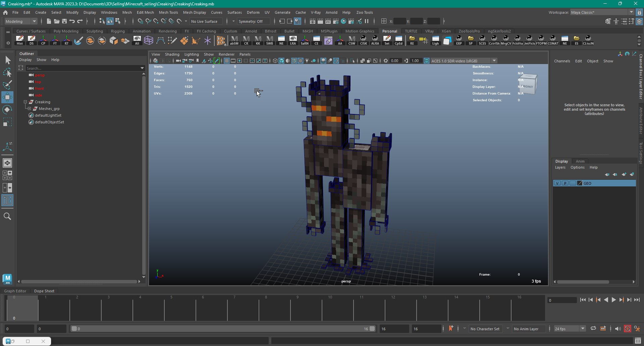Activate the Rotate tool in toolbox
Viewport: 644px width, 346px height.
[7, 110]
